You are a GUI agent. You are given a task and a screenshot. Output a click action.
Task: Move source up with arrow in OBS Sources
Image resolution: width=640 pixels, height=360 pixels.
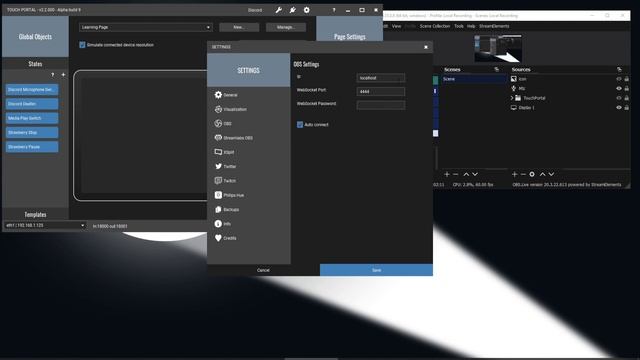(542, 174)
